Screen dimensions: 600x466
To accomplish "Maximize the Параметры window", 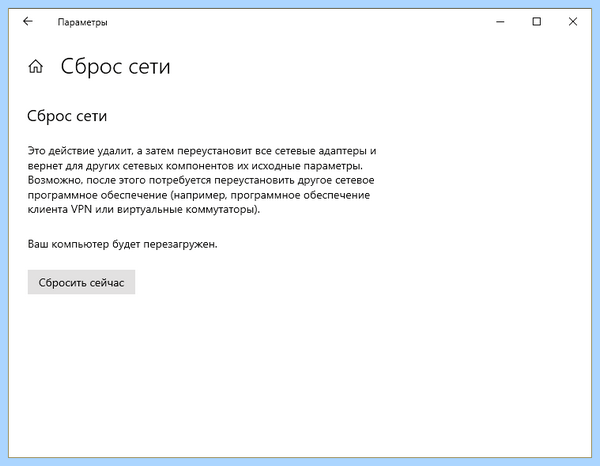I will point(536,22).
